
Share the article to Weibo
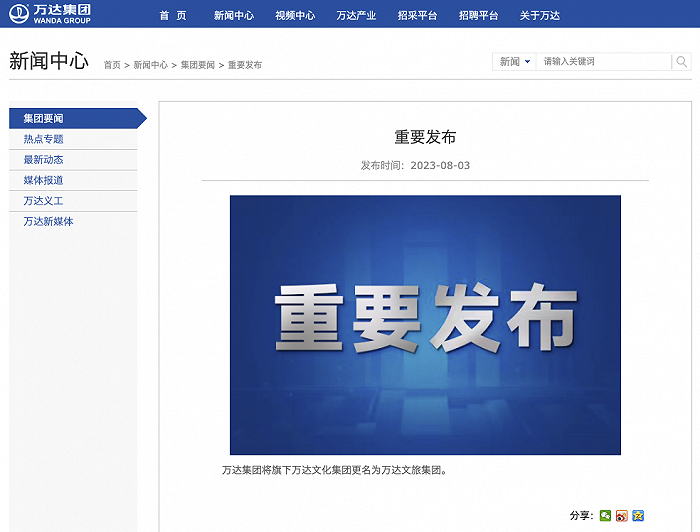(x=622, y=516)
